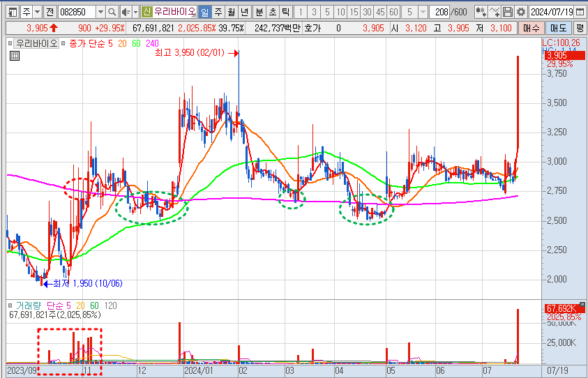Select the 30 interval button
Viewport: 588px width, 378px height.
point(367,13)
